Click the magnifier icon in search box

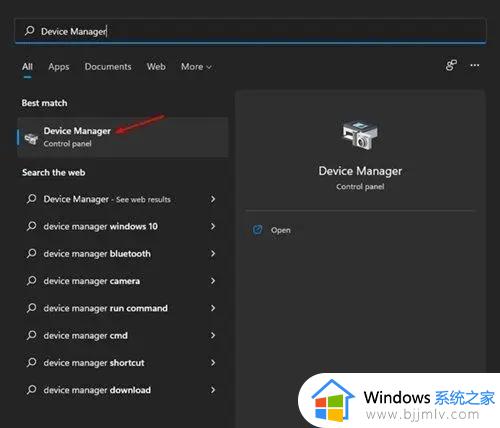29,31
